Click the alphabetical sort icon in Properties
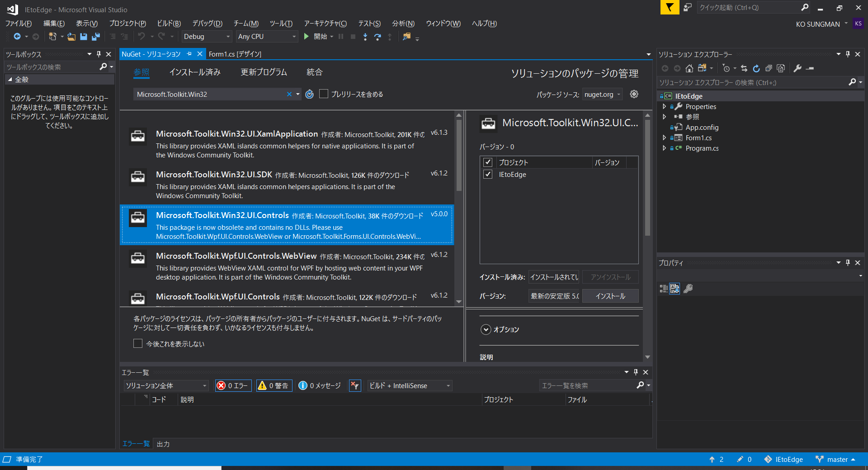The width and height of the screenshot is (868, 470). click(675, 288)
